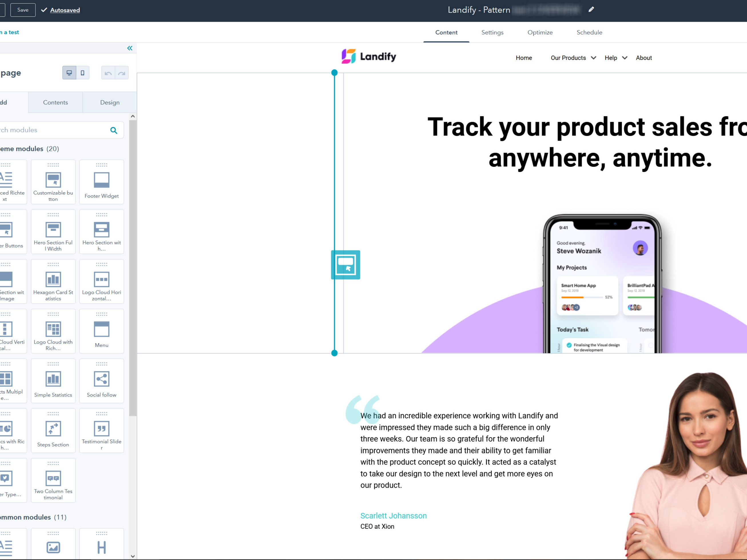Screen dimensions: 747x560
Task: Switch to the Contents sidebar tab
Action: click(55, 102)
